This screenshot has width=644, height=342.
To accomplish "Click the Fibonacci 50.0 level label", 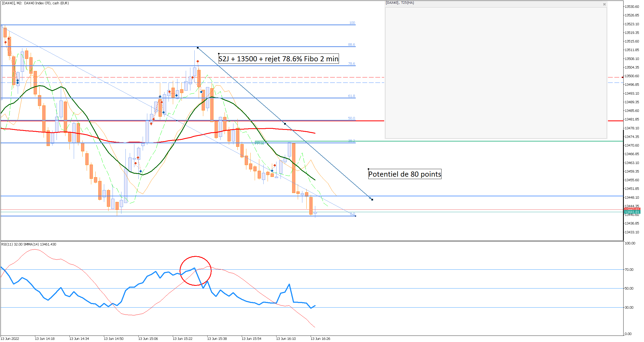I will click(351, 118).
